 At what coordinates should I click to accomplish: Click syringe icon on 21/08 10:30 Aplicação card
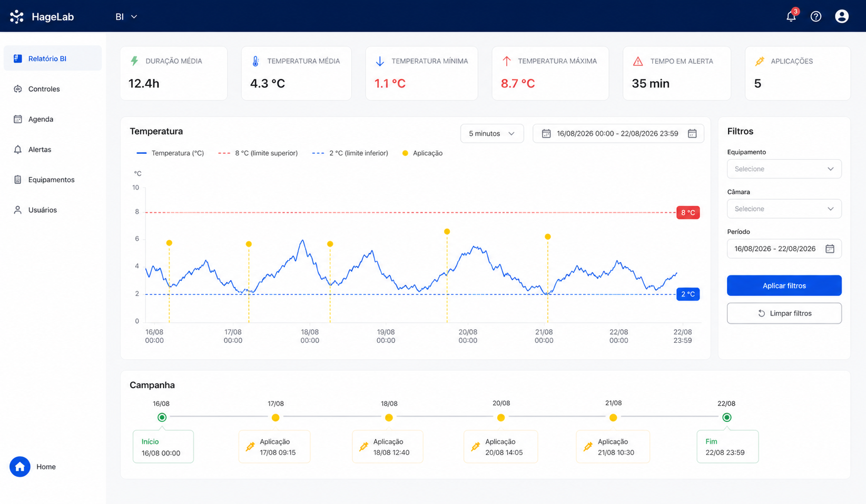(x=588, y=447)
